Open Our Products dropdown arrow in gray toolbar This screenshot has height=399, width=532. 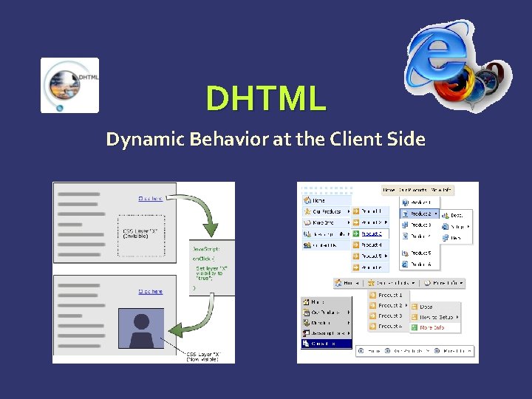tap(413, 282)
